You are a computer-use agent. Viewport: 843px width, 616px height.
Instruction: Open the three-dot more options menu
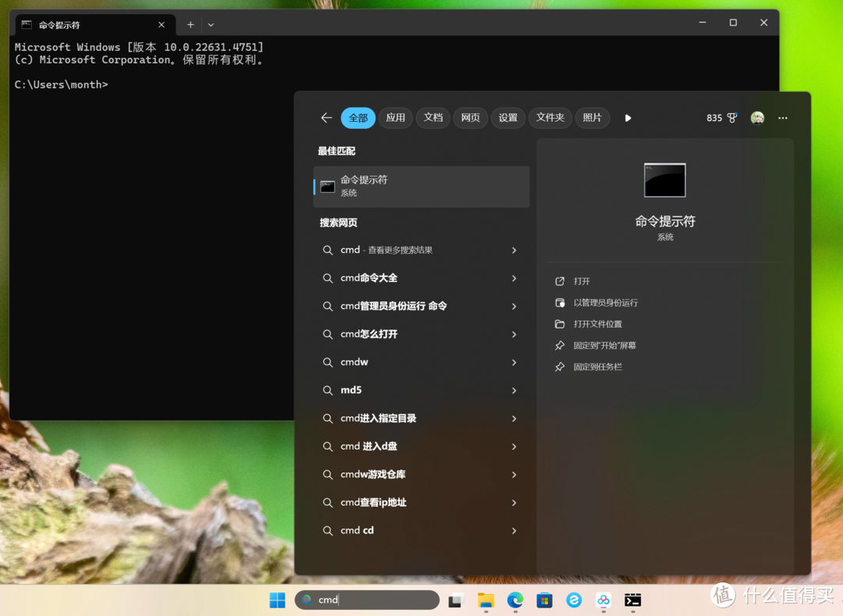click(x=783, y=118)
